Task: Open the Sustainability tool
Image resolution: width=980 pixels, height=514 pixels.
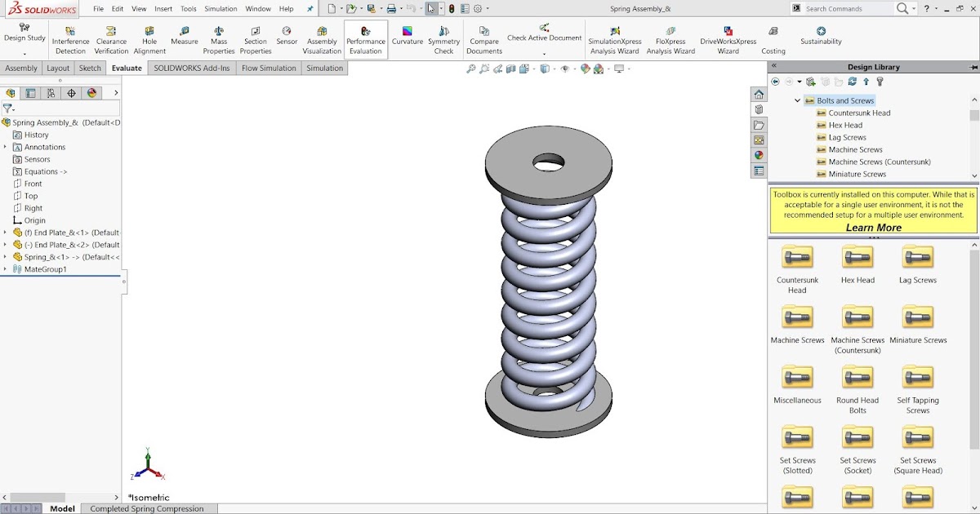Action: coord(820,38)
